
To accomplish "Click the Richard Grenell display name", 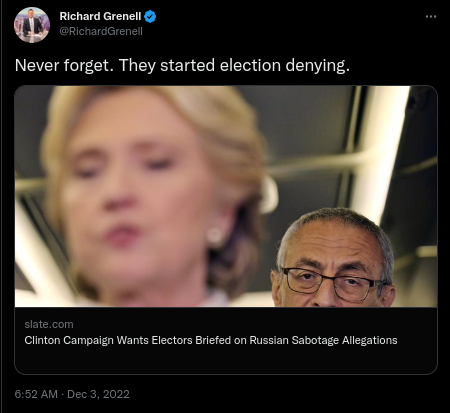I will (100, 16).
